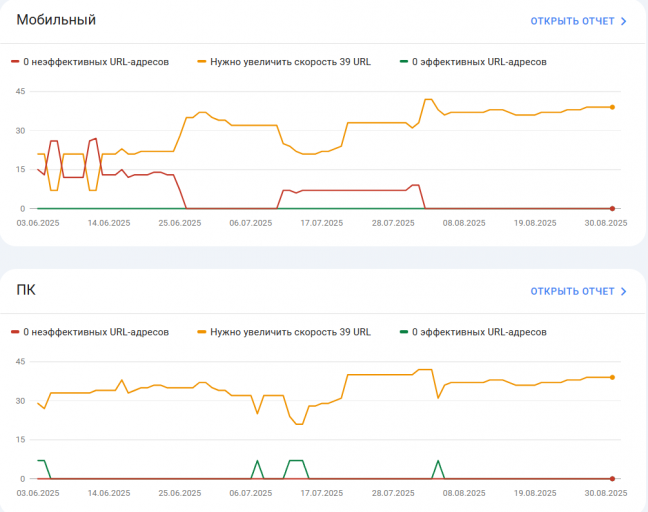The image size is (648, 512).
Task: Click date 17.07.2025 on ПК axis
Action: pyautogui.click(x=322, y=493)
